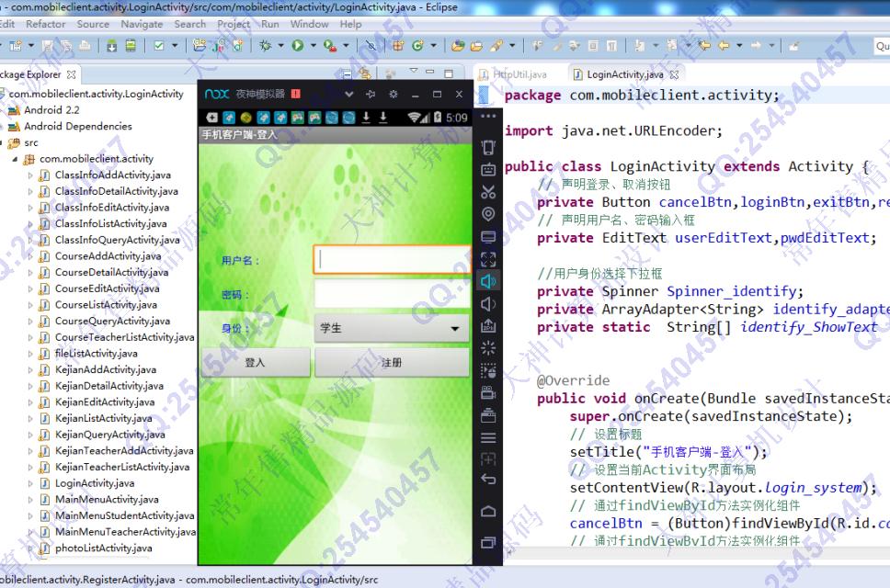
Task: Click the Help menu
Action: 351,24
